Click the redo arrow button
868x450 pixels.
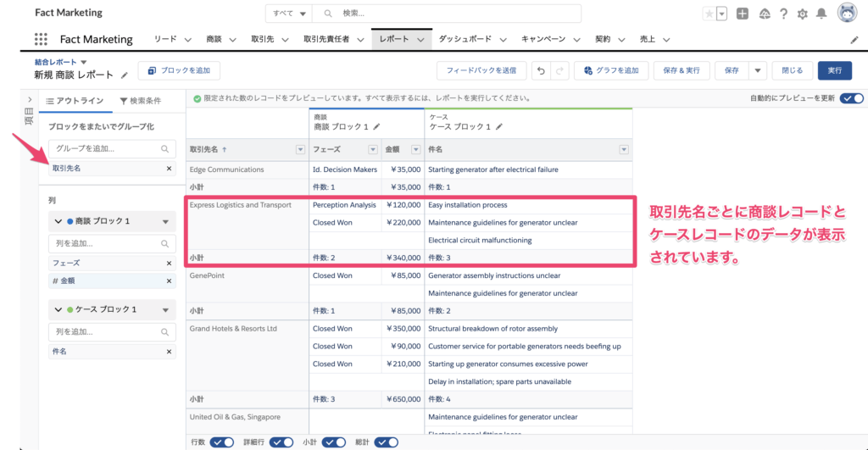(x=559, y=71)
